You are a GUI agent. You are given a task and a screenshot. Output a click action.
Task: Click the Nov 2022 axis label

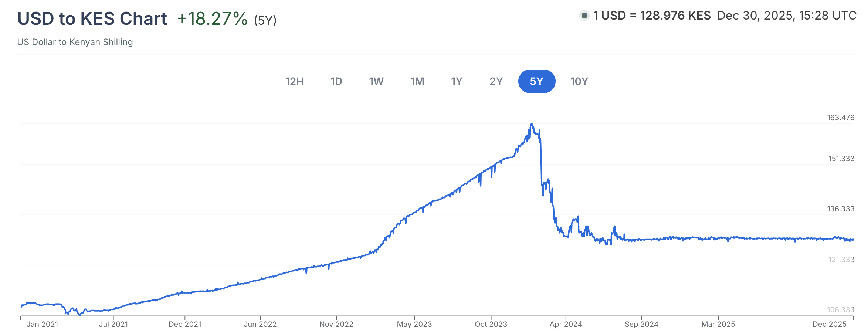click(x=336, y=324)
